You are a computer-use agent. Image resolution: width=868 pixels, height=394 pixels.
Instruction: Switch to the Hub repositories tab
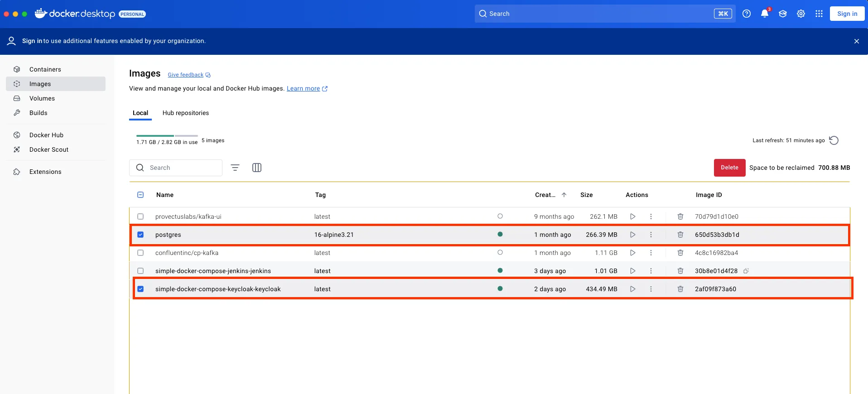(x=186, y=113)
